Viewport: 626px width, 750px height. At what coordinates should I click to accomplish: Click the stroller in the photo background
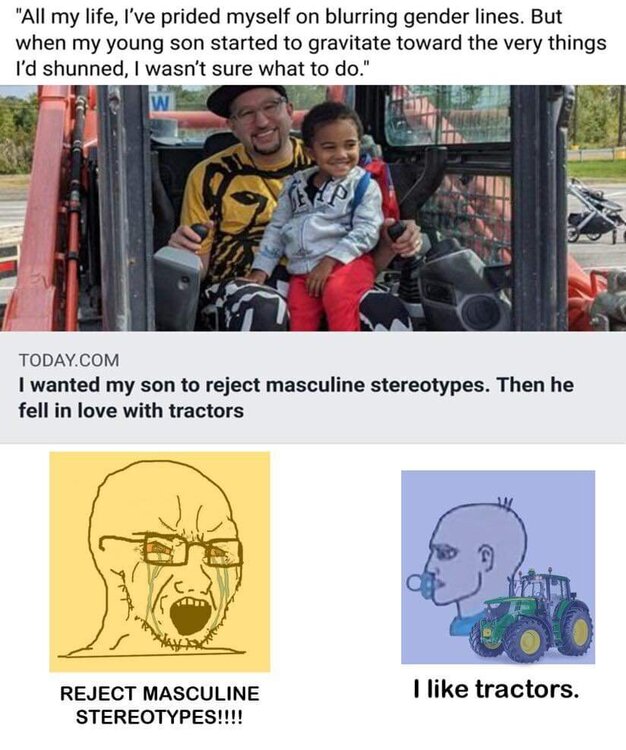[x=594, y=212]
